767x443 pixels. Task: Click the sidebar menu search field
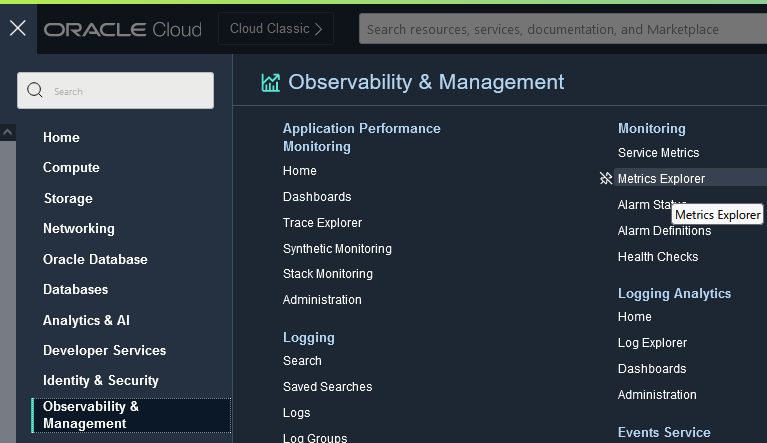point(115,91)
